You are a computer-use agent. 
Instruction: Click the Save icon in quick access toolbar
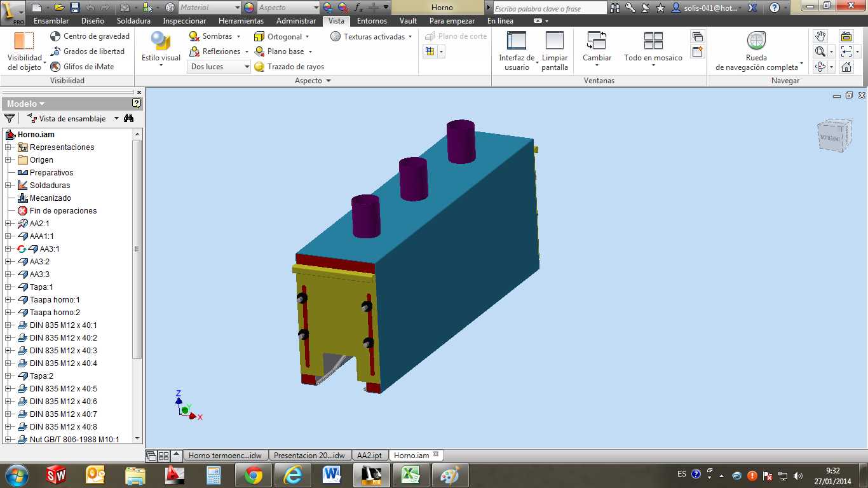74,8
